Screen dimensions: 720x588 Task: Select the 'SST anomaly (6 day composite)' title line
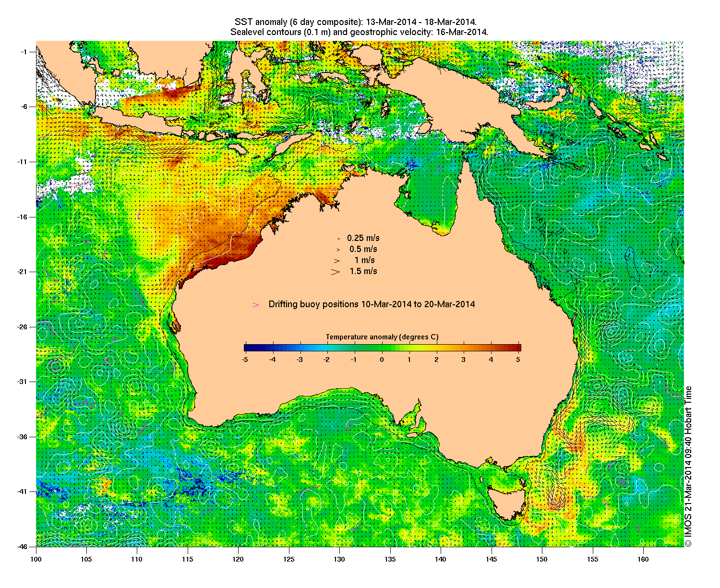pyautogui.click(x=355, y=22)
